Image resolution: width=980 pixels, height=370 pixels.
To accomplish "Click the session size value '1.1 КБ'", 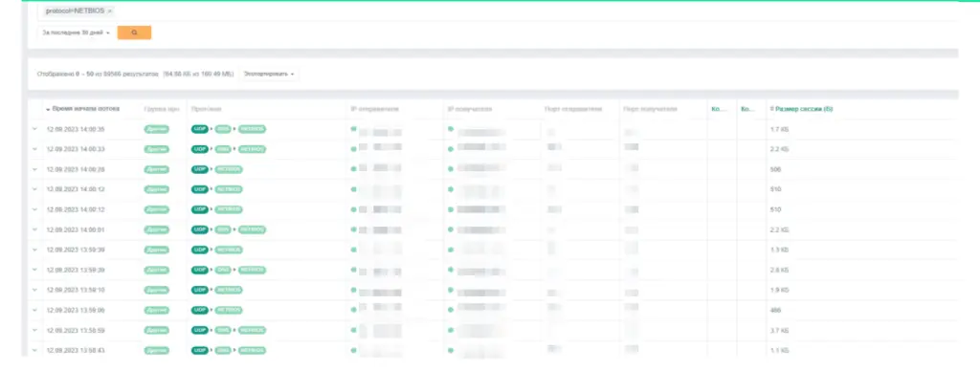I will (x=779, y=350).
